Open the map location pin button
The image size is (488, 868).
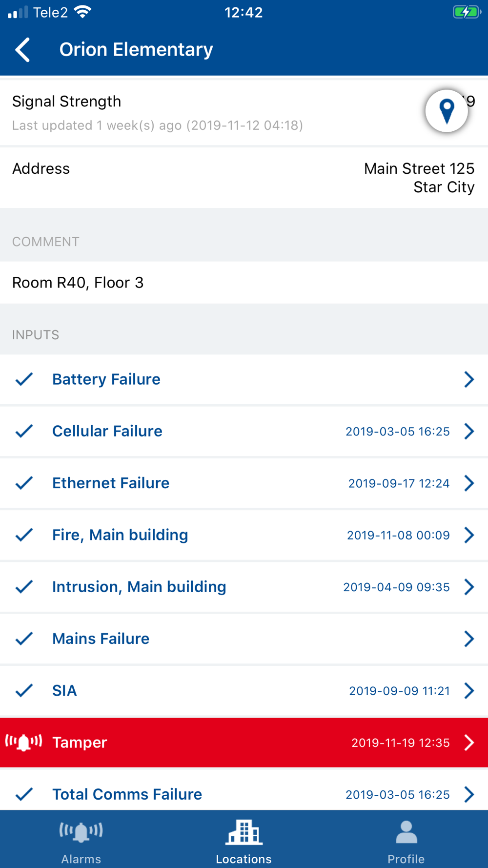pyautogui.click(x=447, y=111)
